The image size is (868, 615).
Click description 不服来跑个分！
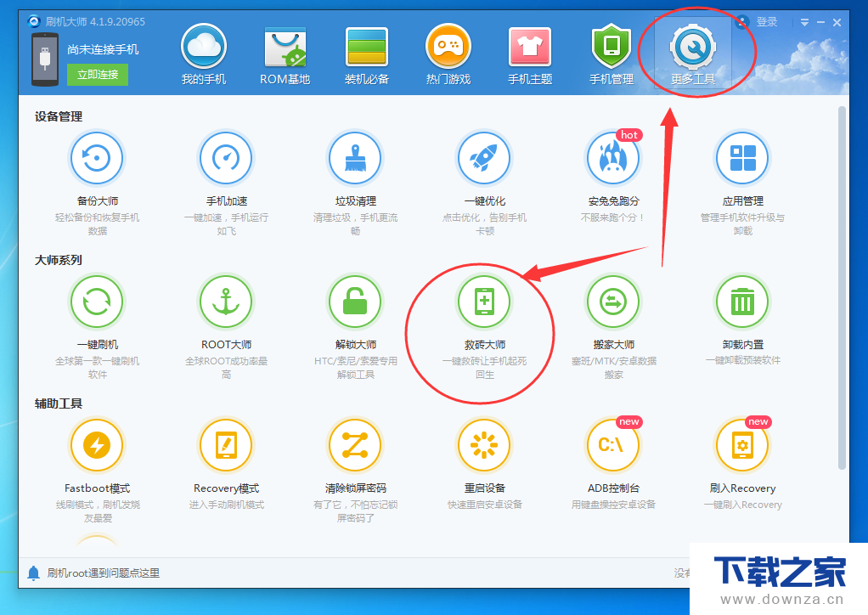coord(613,217)
